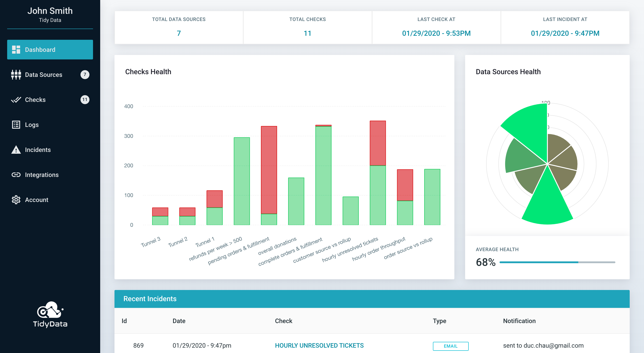Viewport: 644px width, 353px height.
Task: Click the customer source vs rollup bar
Action: tap(350, 211)
